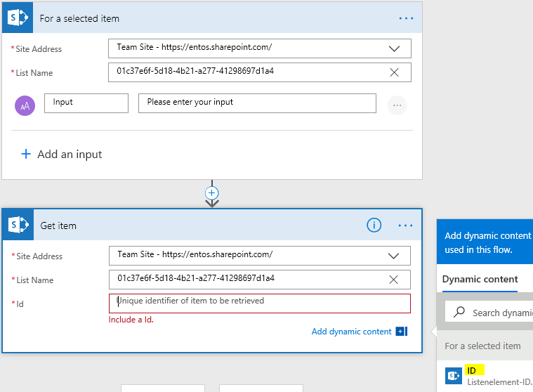Click the Get item card title
The image size is (533, 392).
click(58, 226)
